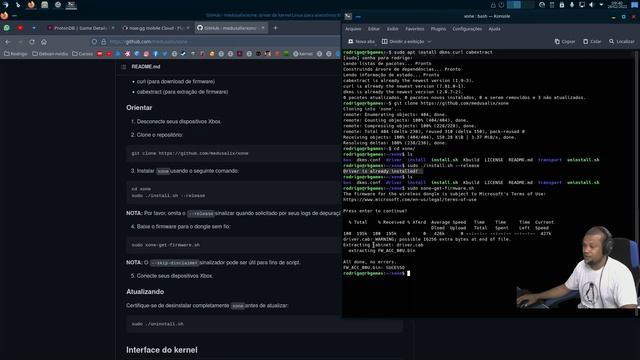Open the Favoritos menu in Konsole
This screenshot has height=360, width=640.
(415, 29)
